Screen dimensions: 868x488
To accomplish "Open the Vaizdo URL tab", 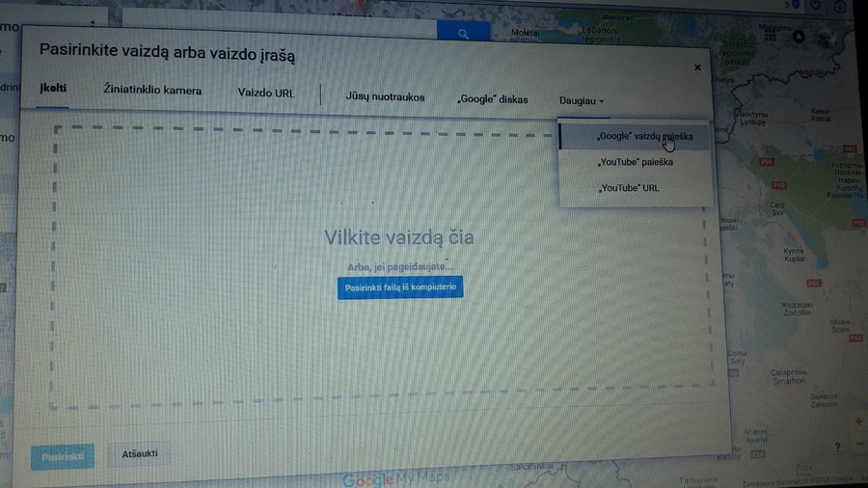I will [x=266, y=93].
